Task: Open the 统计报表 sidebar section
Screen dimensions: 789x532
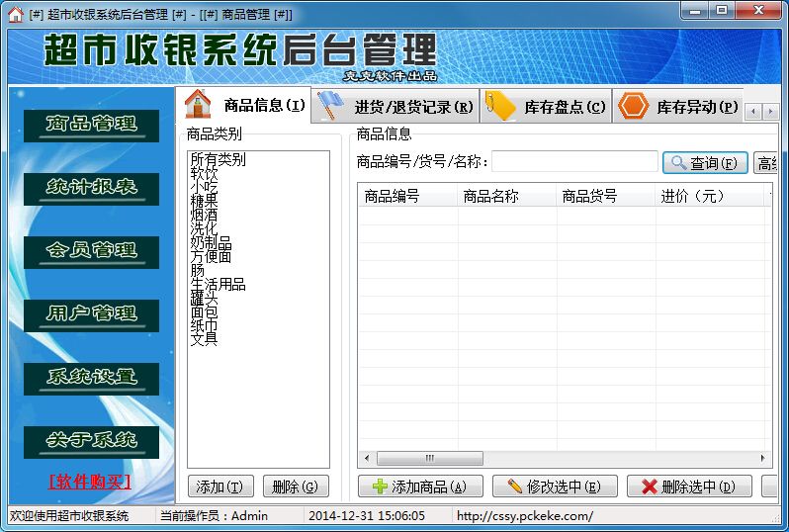Action: (92, 188)
